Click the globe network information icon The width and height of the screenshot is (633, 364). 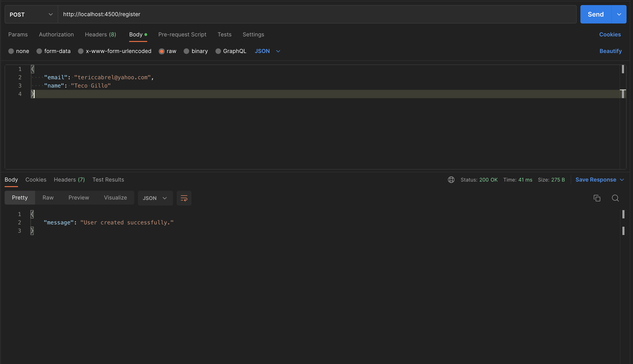tap(451, 179)
